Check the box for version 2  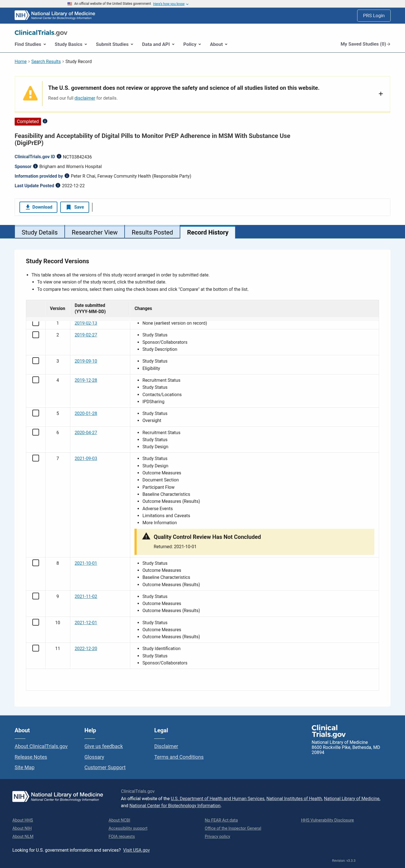coord(36,334)
